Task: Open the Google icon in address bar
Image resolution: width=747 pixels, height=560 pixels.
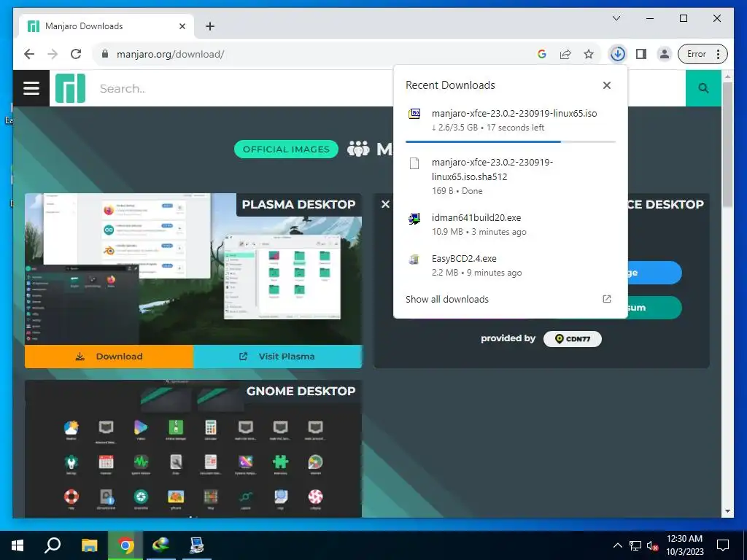Action: click(542, 54)
